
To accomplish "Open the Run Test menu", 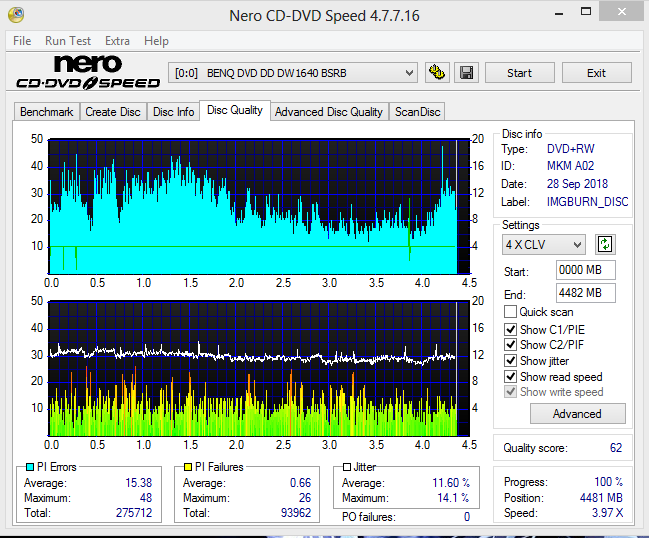I will click(x=68, y=41).
